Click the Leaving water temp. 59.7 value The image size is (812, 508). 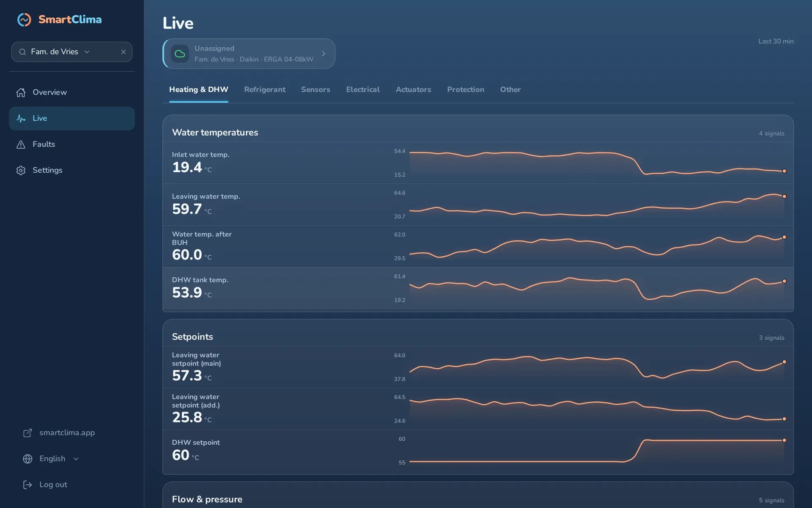click(187, 209)
